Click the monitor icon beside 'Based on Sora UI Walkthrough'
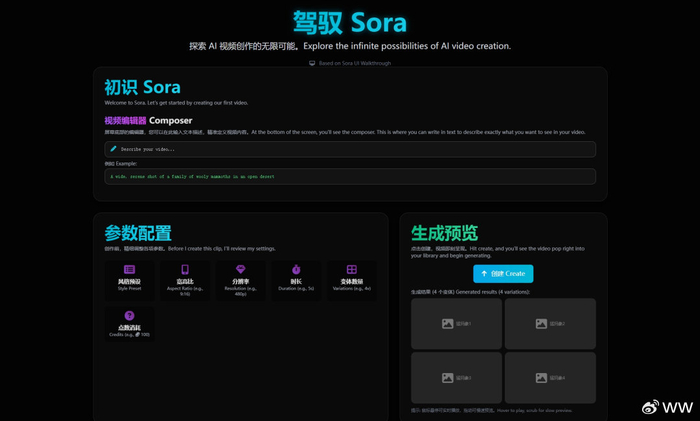The image size is (700, 421). pyautogui.click(x=312, y=63)
